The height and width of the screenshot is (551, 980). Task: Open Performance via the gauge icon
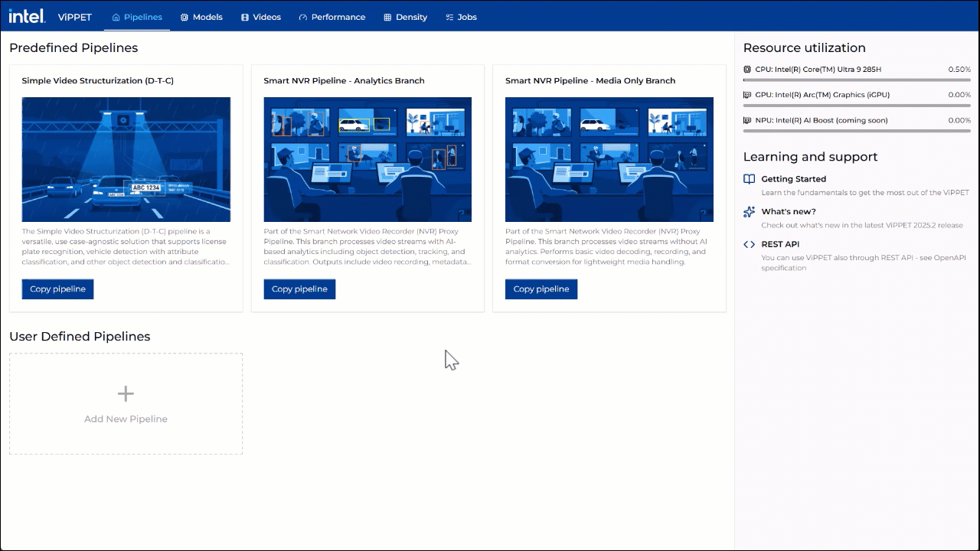(305, 17)
